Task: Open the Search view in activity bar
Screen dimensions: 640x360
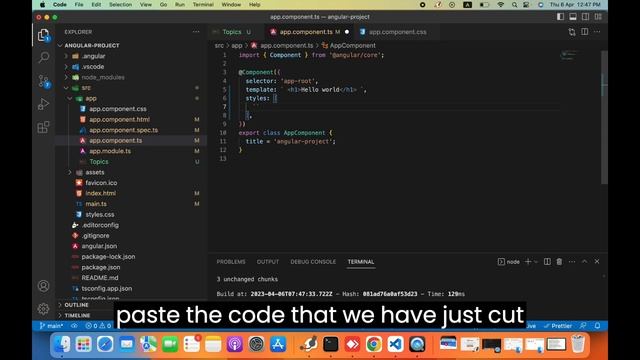Action: 43,57
